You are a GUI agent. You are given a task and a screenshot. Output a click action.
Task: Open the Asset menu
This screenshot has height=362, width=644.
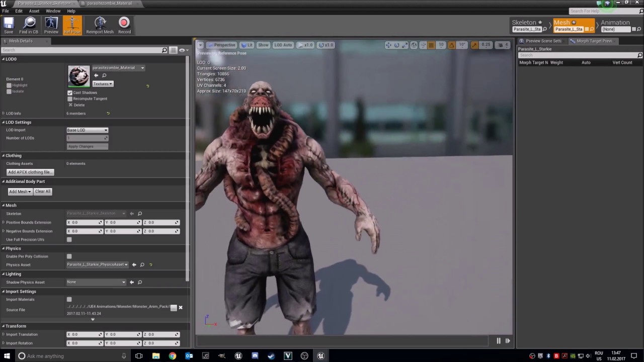coord(34,11)
